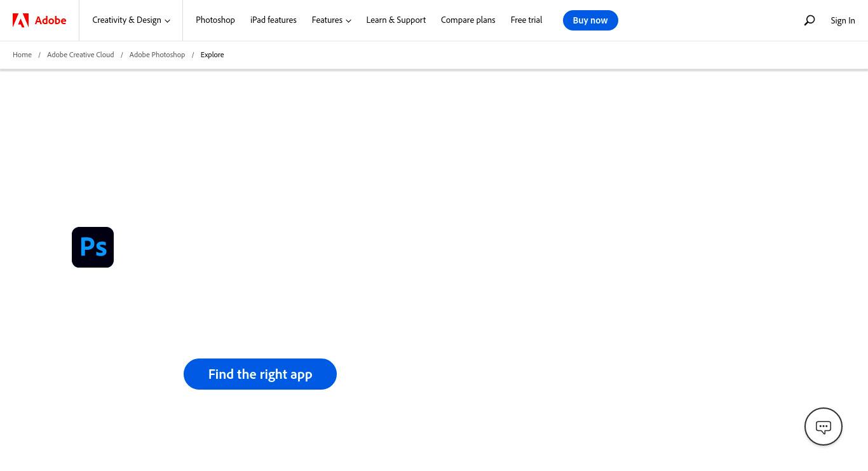Go to Home breadcrumb
The width and height of the screenshot is (868, 471).
coord(22,55)
